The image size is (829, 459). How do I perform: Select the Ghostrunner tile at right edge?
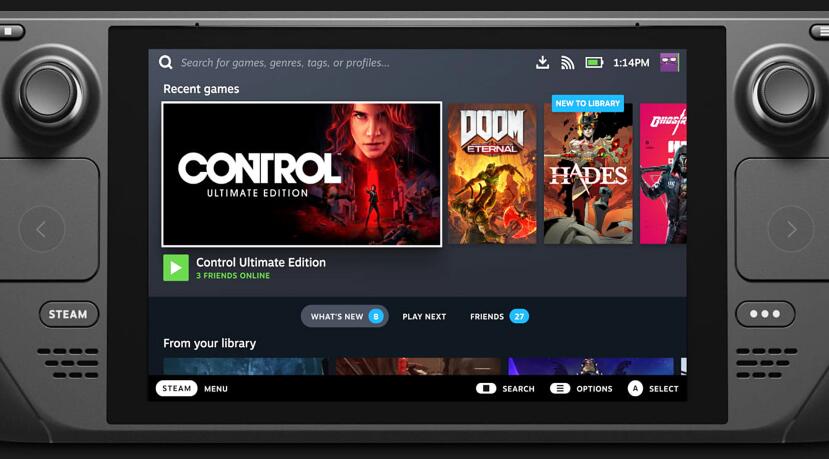(x=663, y=174)
